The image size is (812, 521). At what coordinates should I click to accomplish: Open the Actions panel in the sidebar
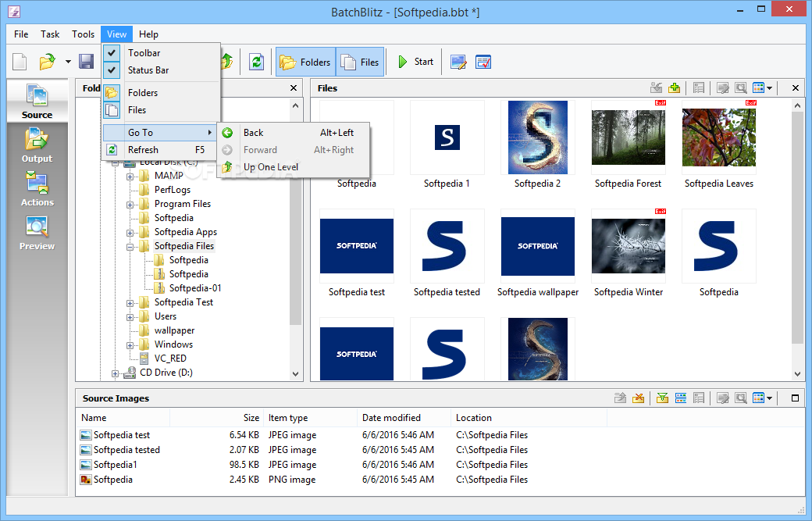point(37,189)
